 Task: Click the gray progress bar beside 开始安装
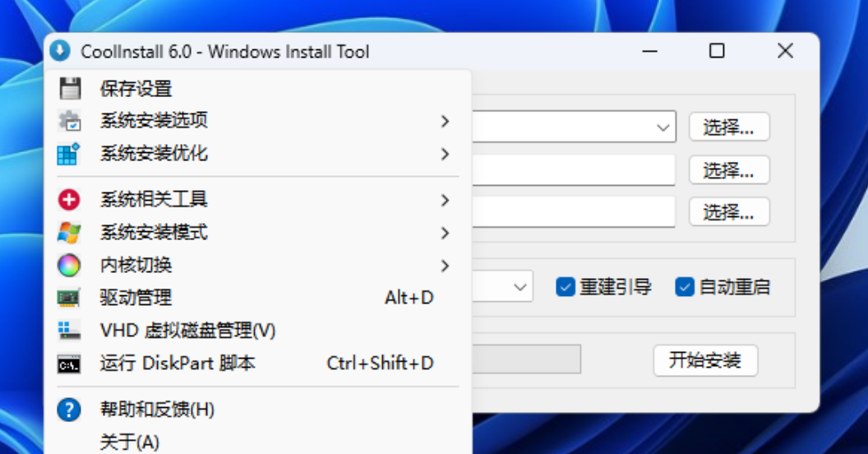pyautogui.click(x=526, y=359)
